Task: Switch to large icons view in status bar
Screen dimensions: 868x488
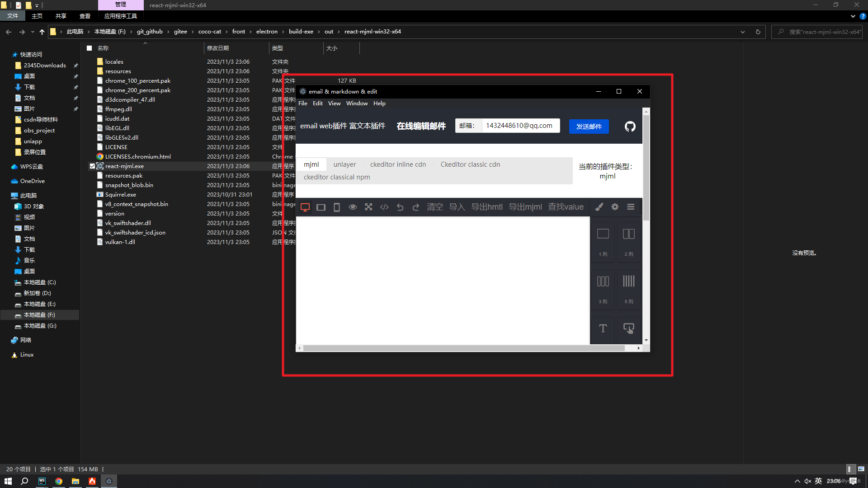Action: (861, 469)
